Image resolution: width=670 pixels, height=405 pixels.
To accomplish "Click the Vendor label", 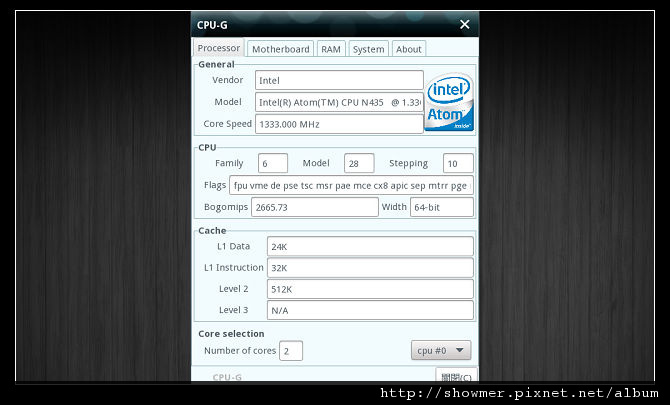I will (228, 80).
